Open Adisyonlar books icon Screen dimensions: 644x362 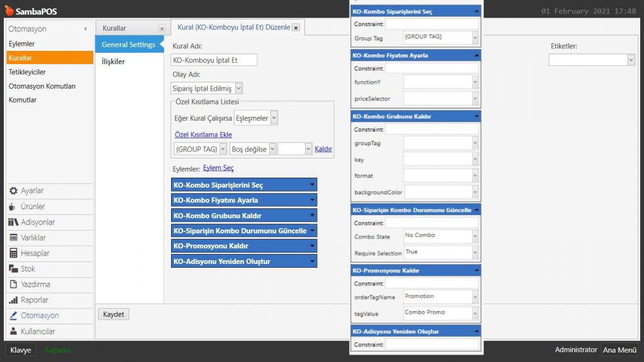(13, 222)
